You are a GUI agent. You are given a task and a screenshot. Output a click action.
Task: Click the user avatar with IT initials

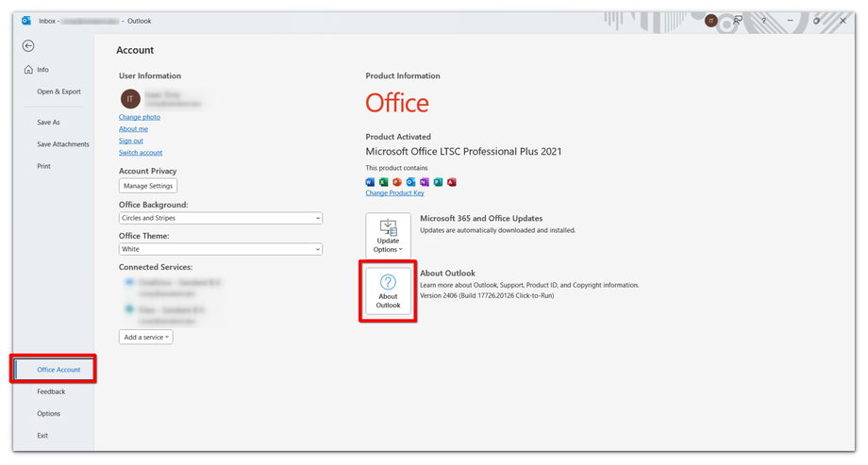(x=130, y=99)
